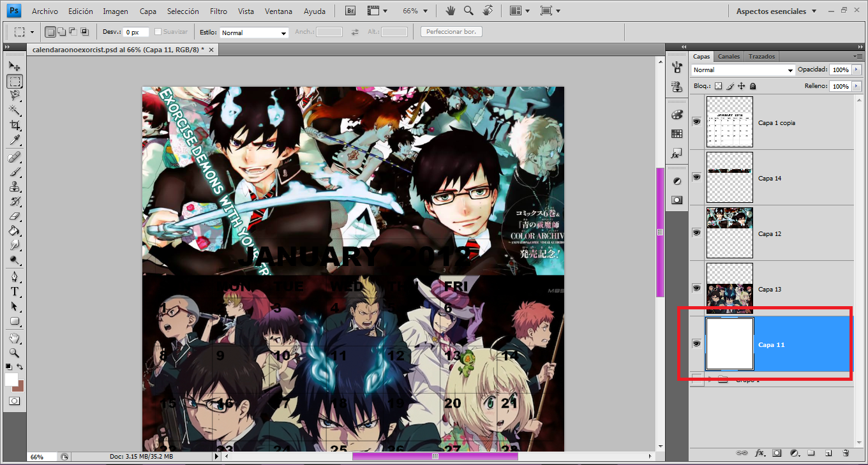Viewport: 868px width, 465px height.
Task: Hide the Capa 12 layer
Action: click(696, 232)
